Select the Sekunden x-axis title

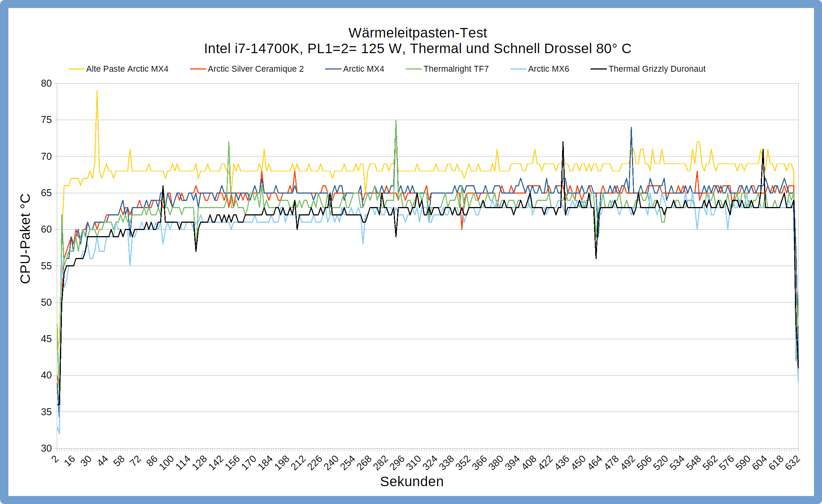coord(412,481)
